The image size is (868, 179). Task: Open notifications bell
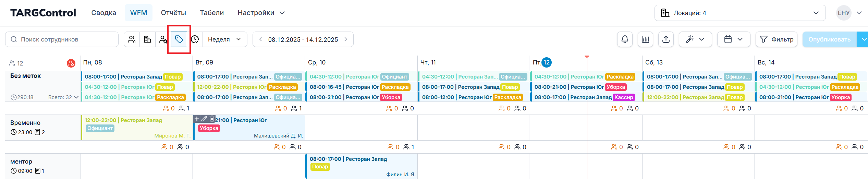(625, 39)
